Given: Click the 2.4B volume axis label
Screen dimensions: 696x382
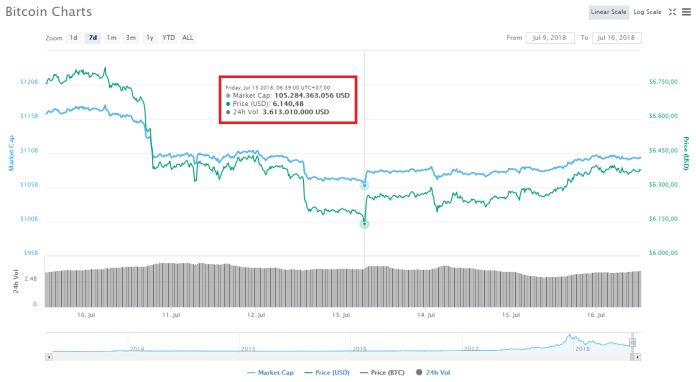Looking at the screenshot, I should point(31,279).
